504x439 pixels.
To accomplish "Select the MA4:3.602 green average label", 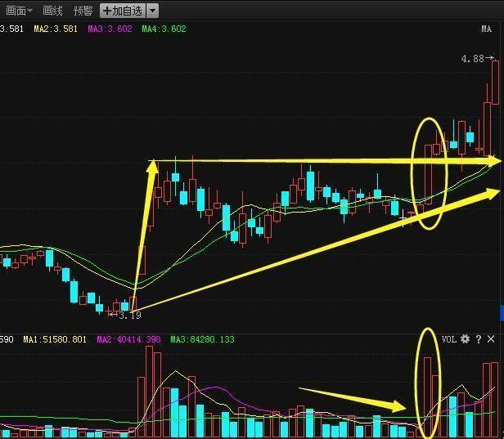I will pos(164,29).
